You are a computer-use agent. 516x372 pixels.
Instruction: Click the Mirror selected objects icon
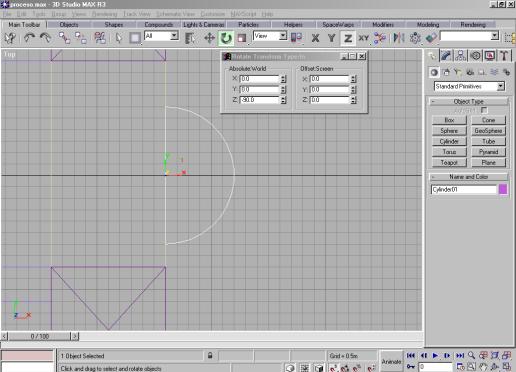(x=398, y=38)
